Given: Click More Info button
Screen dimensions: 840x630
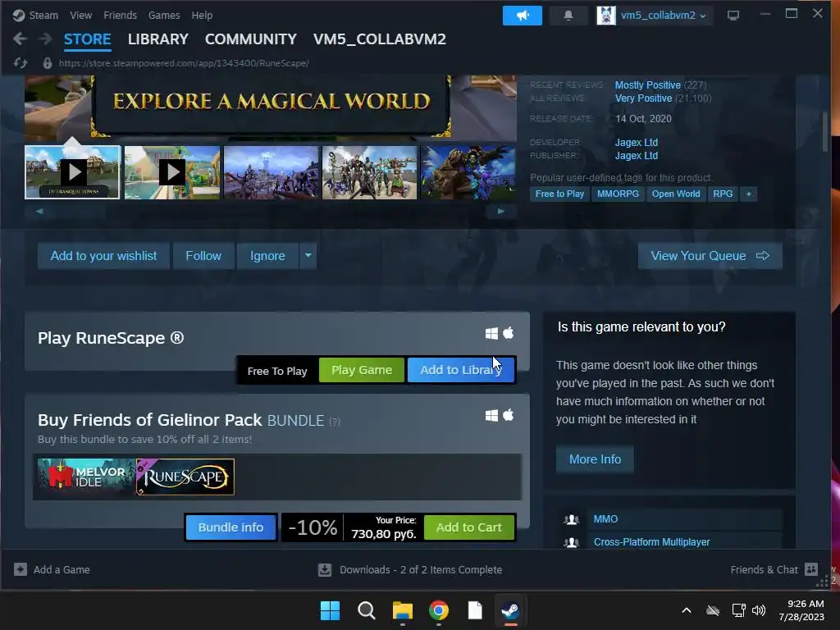Looking at the screenshot, I should tap(595, 459).
